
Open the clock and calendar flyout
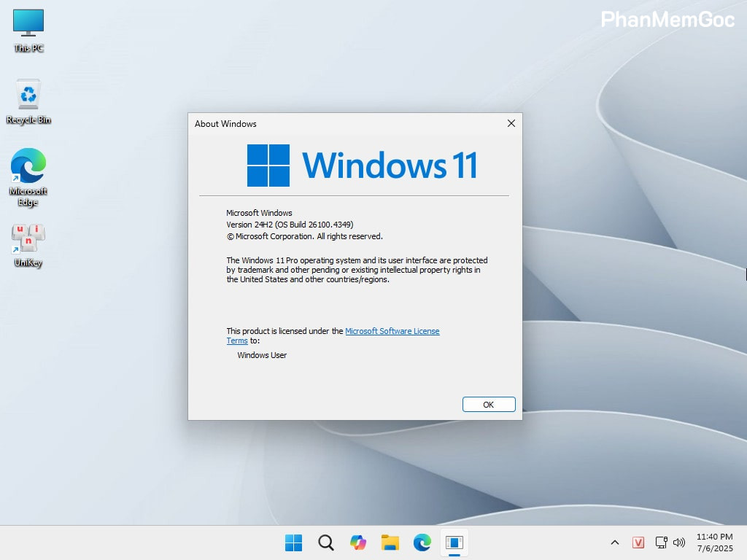pos(713,542)
